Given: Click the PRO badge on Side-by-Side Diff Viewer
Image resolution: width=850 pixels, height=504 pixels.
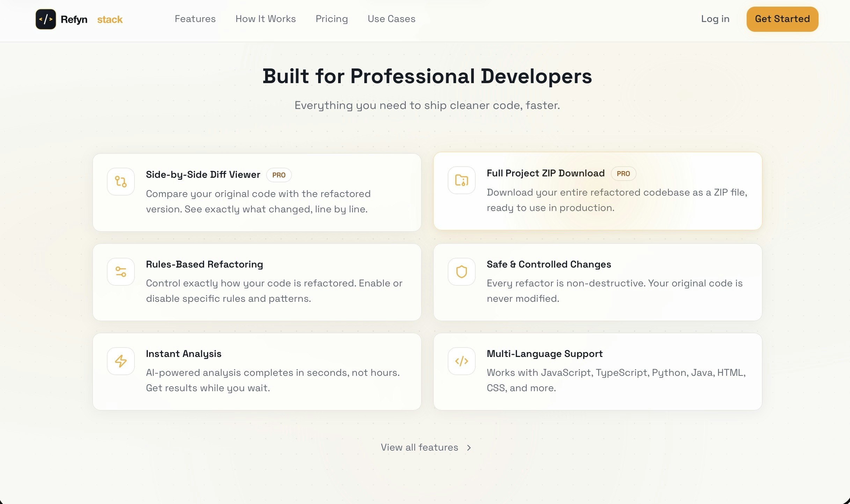Looking at the screenshot, I should coord(279,175).
